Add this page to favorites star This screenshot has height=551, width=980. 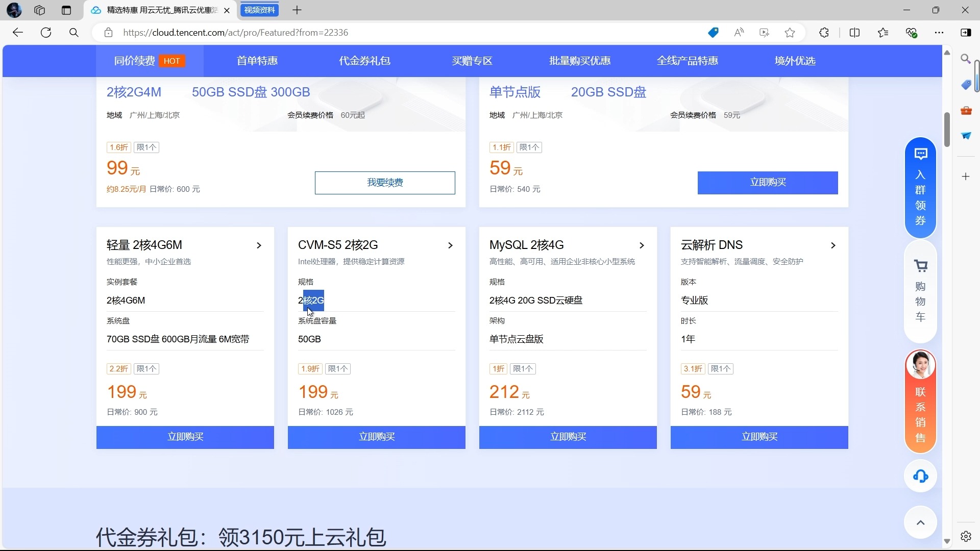pyautogui.click(x=790, y=33)
